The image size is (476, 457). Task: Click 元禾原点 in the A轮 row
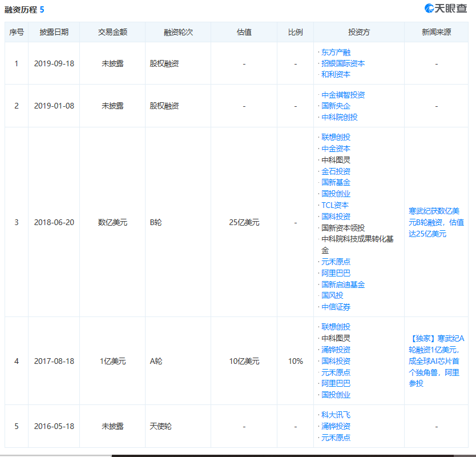coord(336,372)
